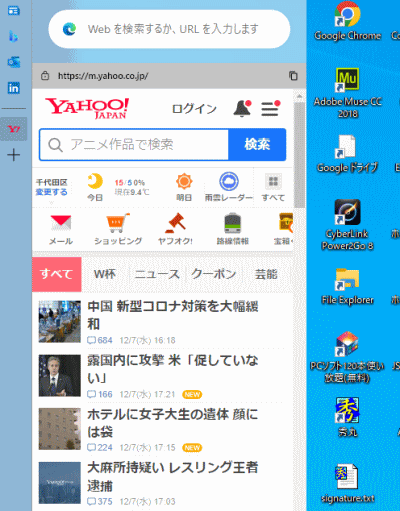Image resolution: width=400 pixels, height=511 pixels.
Task: Open the 宝箱 treasure chest icon
Action: pos(286,223)
